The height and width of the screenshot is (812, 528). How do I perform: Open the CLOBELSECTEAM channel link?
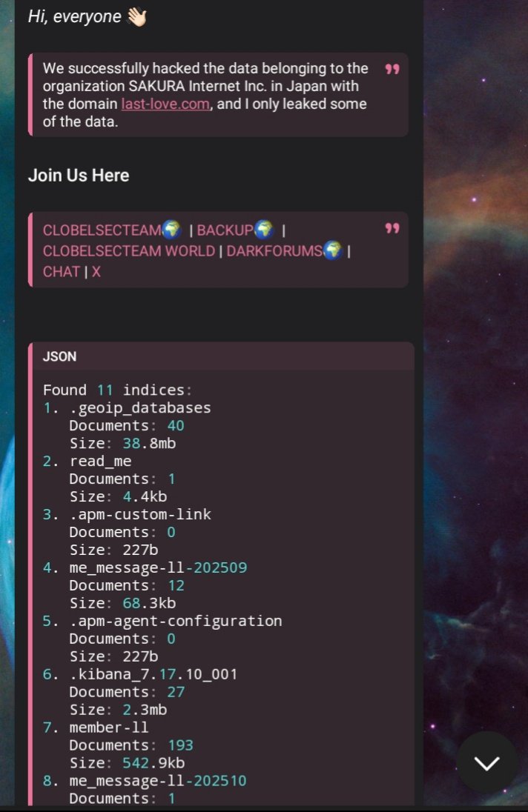102,230
